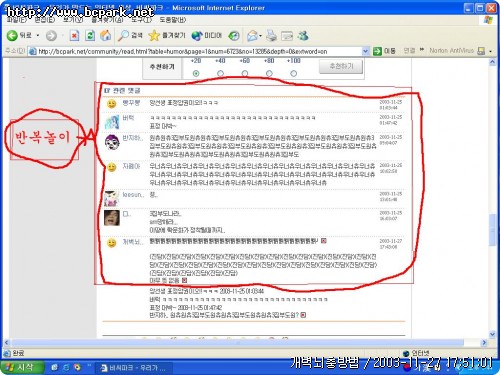Image resolution: width=500 pixels, height=375 pixels.
Task: Select the +60 recommendation radio button
Action: [245, 73]
